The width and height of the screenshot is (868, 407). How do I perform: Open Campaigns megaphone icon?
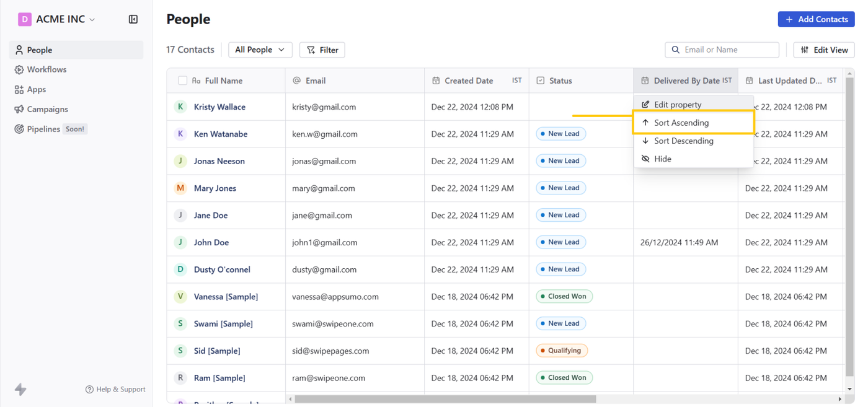click(19, 109)
